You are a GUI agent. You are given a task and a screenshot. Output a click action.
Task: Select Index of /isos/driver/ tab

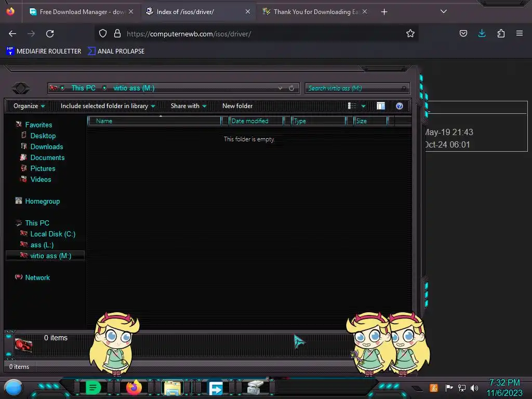pyautogui.click(x=198, y=12)
